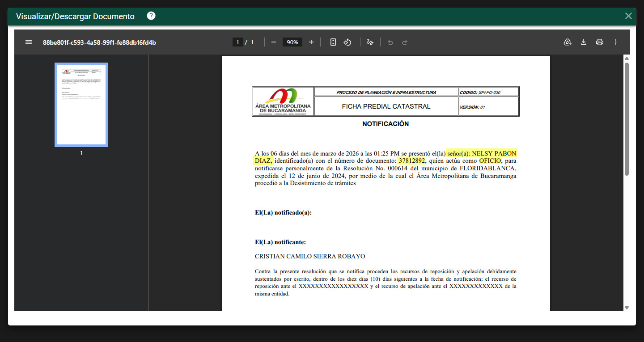The width and height of the screenshot is (644, 342).
Task: Click the 90% zoom level field
Action: click(x=292, y=42)
